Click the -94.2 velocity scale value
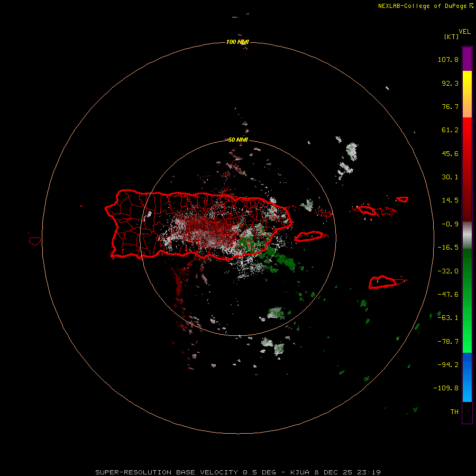The image size is (476, 476). [448, 365]
